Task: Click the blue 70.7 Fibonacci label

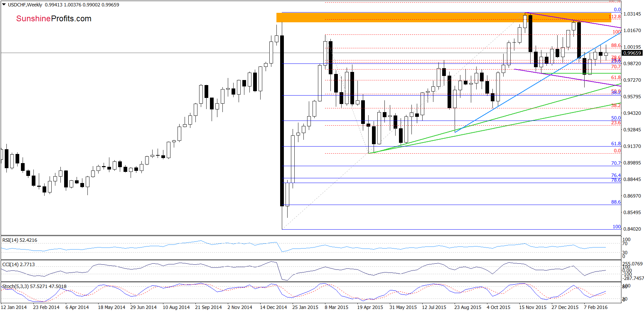Action: (616, 163)
